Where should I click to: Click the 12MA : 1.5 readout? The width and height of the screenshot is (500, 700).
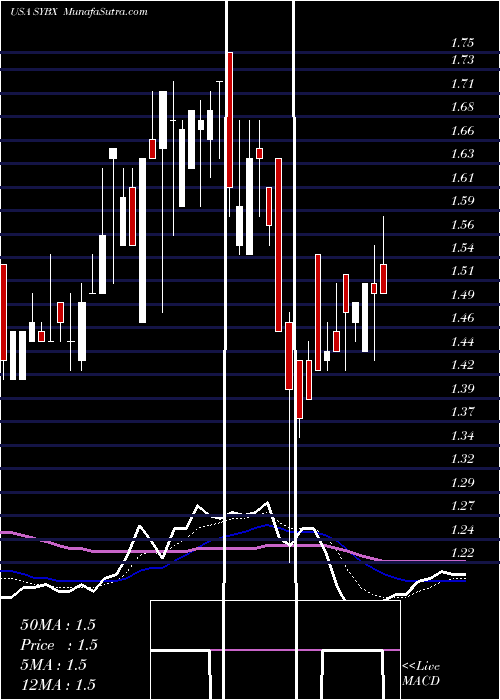pos(58,685)
